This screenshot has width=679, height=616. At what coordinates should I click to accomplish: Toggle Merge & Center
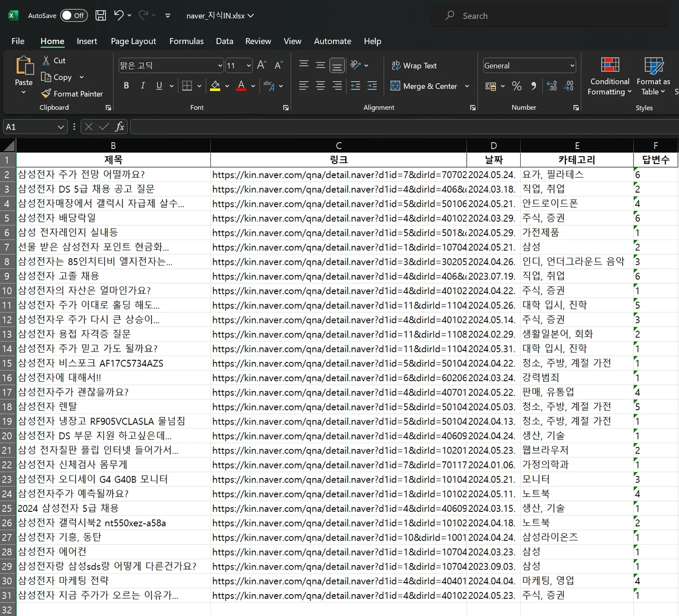click(424, 86)
